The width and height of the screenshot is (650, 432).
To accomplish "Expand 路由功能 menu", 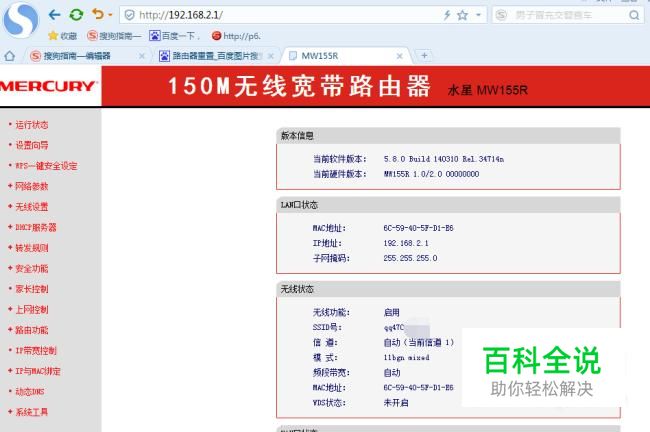I will point(32,330).
